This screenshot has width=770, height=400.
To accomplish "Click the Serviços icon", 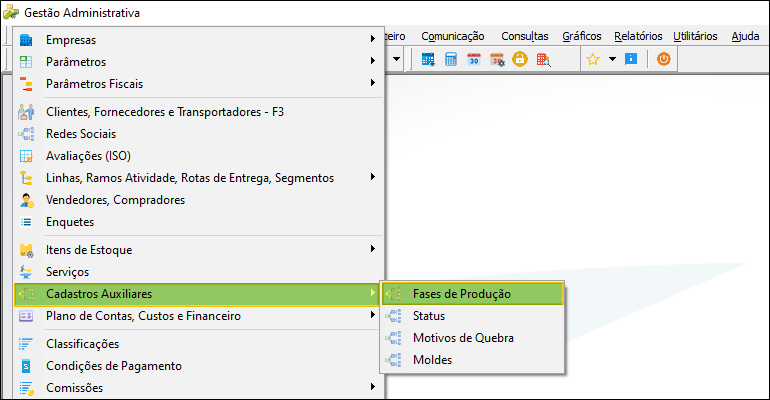I will pos(26,272).
